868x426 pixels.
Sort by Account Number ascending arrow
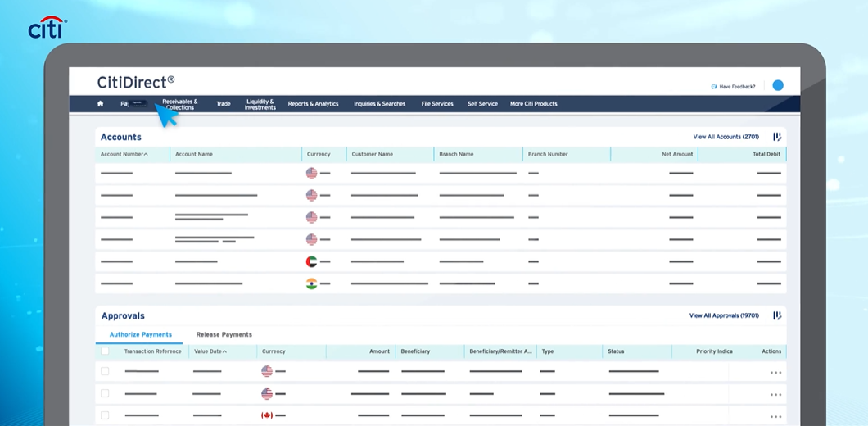(x=146, y=155)
